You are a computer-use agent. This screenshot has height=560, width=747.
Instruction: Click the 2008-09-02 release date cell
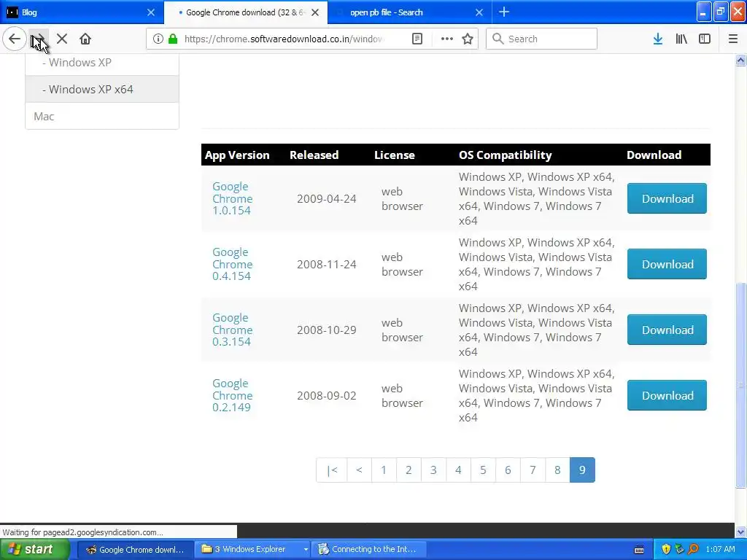[x=326, y=396]
